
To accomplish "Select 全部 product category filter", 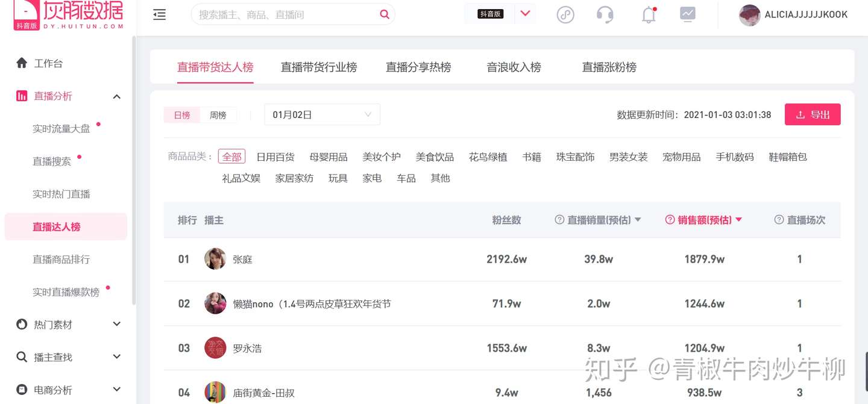I will click(231, 157).
